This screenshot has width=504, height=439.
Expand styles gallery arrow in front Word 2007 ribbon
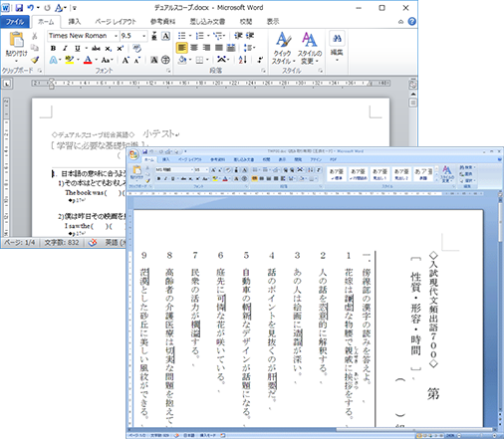(437, 179)
